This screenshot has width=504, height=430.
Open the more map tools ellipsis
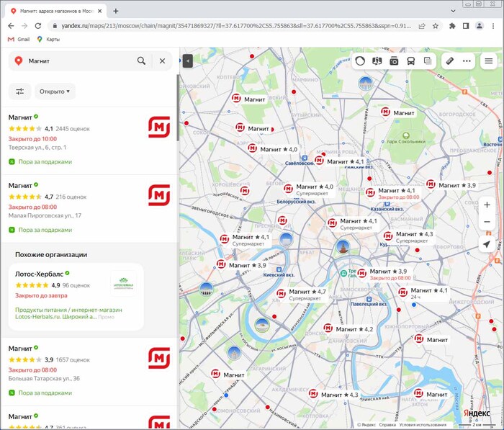coord(467,61)
